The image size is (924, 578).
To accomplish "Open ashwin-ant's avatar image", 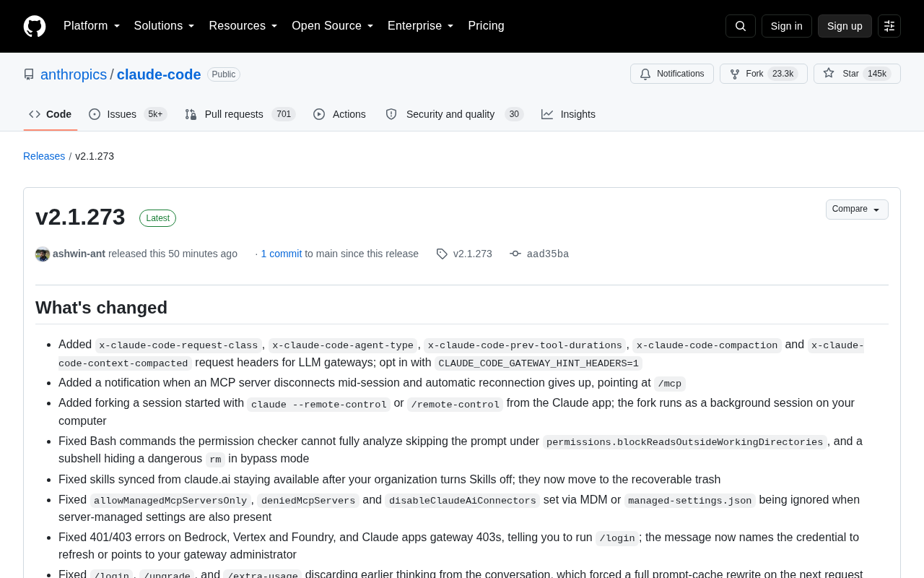I will point(43,254).
